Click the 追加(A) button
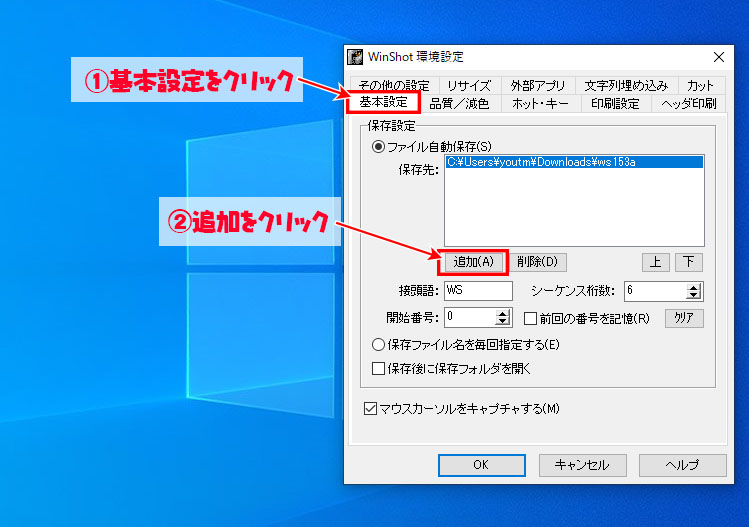 (x=473, y=262)
